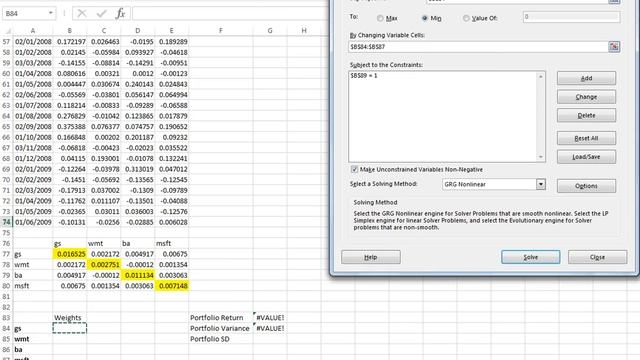
Task: Click #VALUE! cell next to Portfolio Variance
Action: [270, 328]
